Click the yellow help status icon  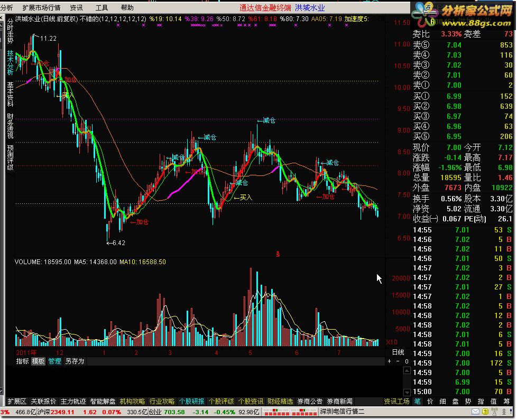tap(485, 412)
